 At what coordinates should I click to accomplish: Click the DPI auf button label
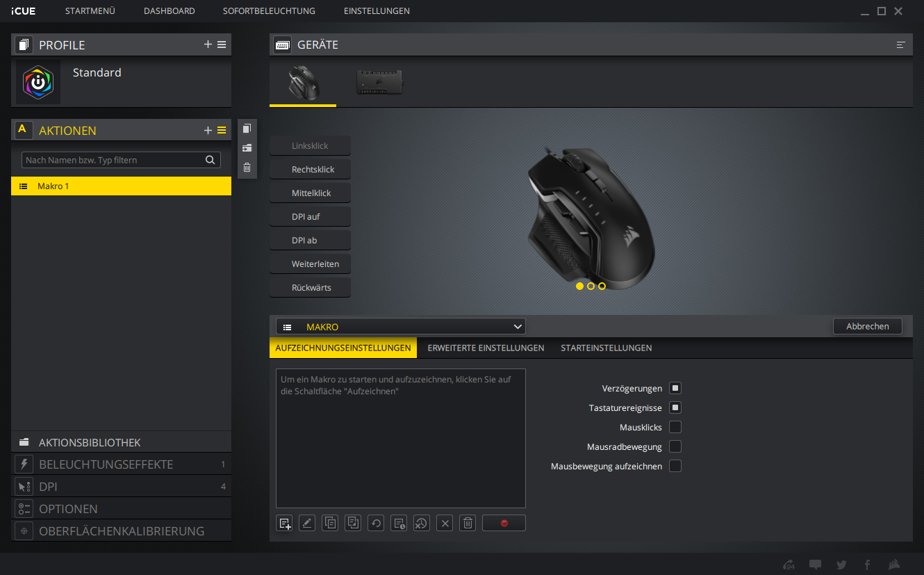coord(311,217)
